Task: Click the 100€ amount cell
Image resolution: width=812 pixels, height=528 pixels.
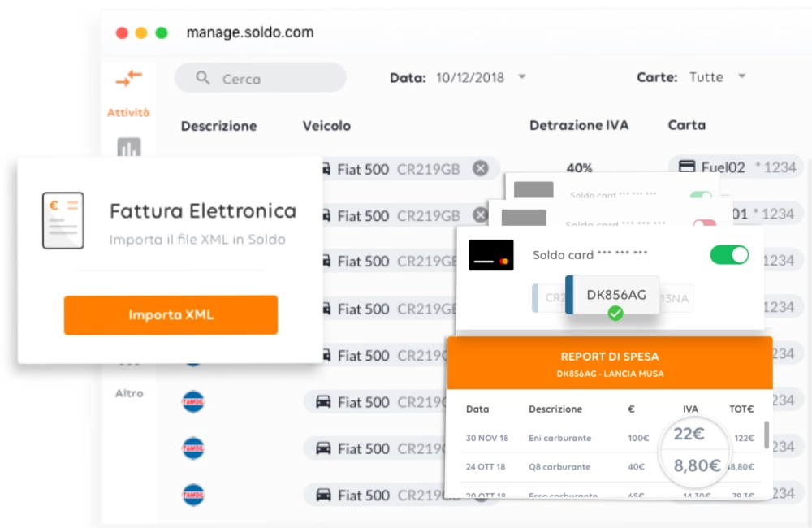Action: coord(638,438)
